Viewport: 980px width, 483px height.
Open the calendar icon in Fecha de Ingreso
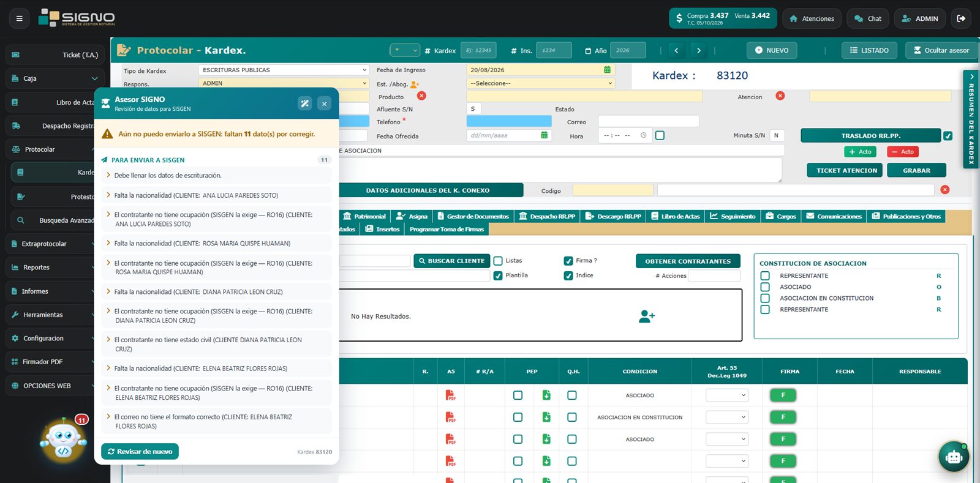click(x=607, y=70)
